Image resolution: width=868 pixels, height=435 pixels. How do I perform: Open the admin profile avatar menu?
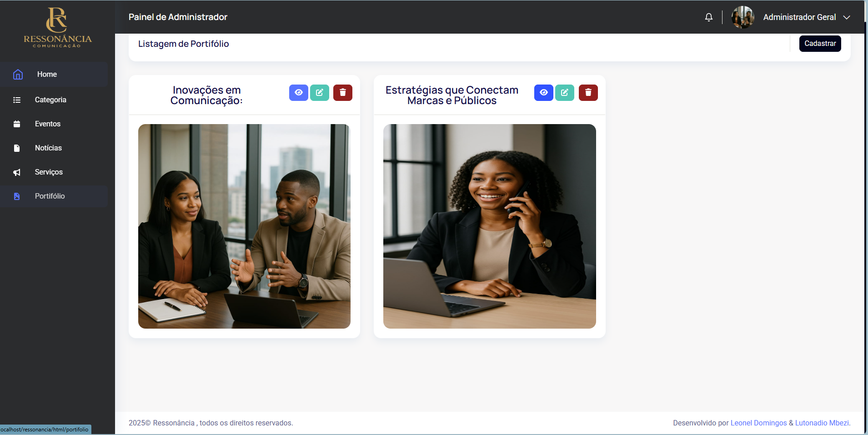[743, 17]
